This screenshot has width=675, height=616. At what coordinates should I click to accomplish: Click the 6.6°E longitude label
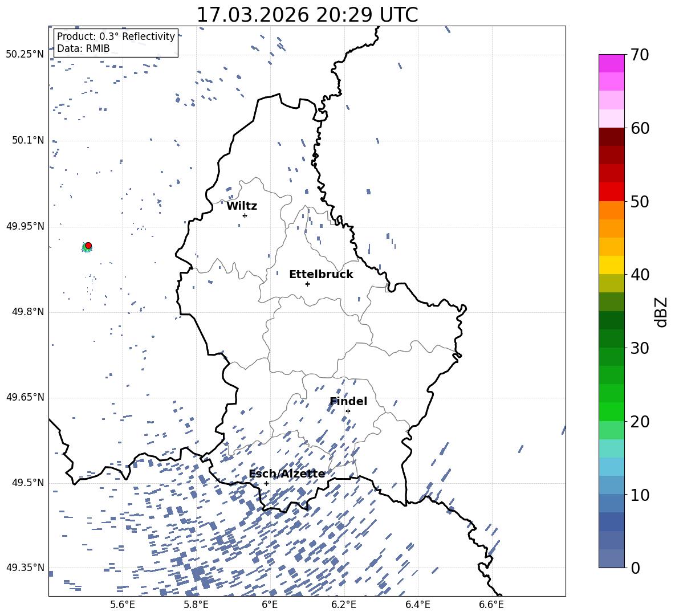click(x=491, y=605)
